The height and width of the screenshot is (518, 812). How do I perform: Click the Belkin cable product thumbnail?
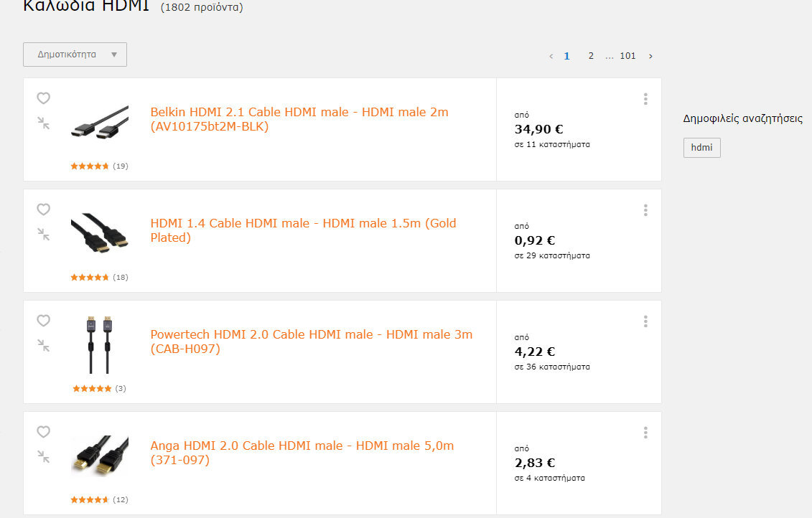pos(99,122)
